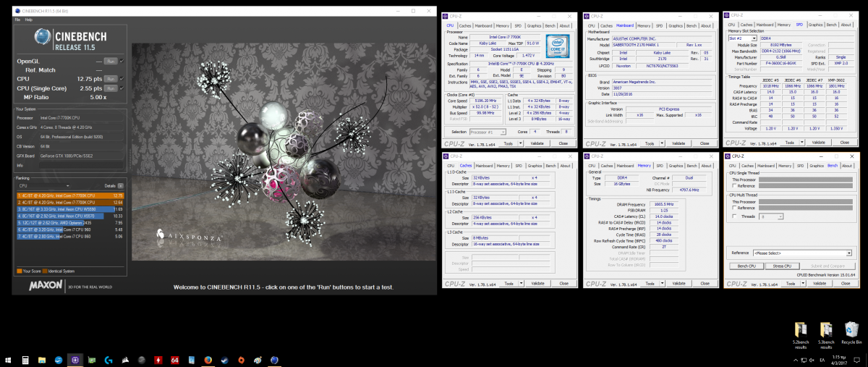868x367 pixels.
Task: Open the green graphics card taskbar icon
Action: coord(91,360)
